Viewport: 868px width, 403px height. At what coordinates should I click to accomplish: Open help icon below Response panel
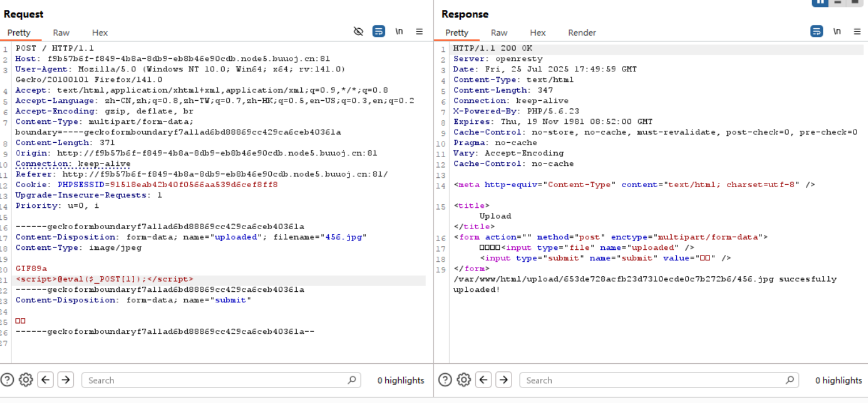pyautogui.click(x=445, y=380)
